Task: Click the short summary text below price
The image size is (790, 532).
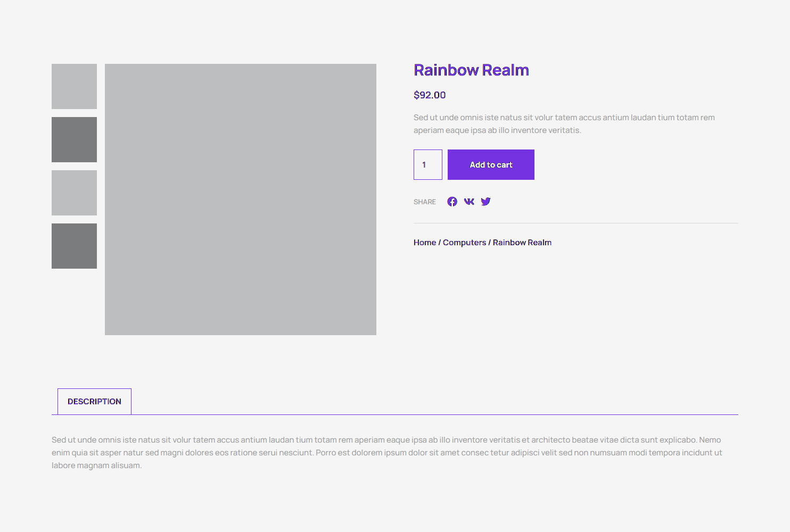Action: point(564,124)
